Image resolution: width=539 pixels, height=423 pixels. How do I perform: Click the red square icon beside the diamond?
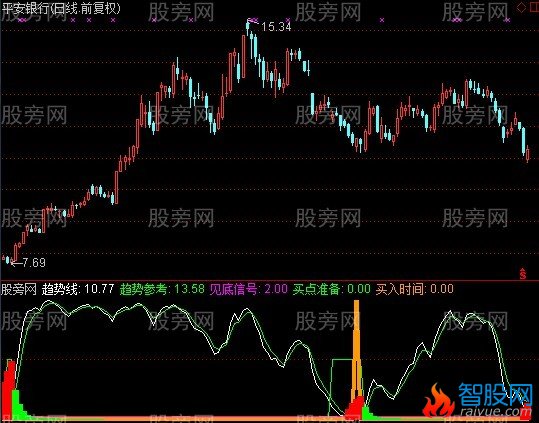534,8
